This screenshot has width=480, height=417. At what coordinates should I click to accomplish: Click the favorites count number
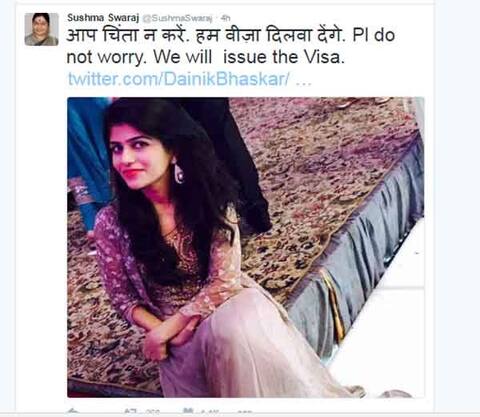[x=210, y=412]
